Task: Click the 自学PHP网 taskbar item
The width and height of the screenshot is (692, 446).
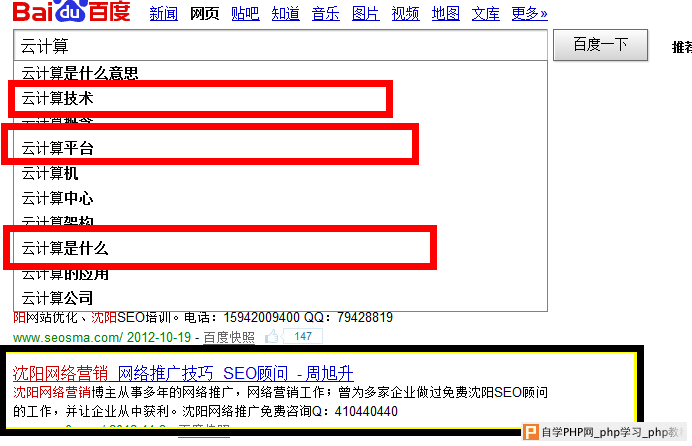Action: click(x=606, y=431)
